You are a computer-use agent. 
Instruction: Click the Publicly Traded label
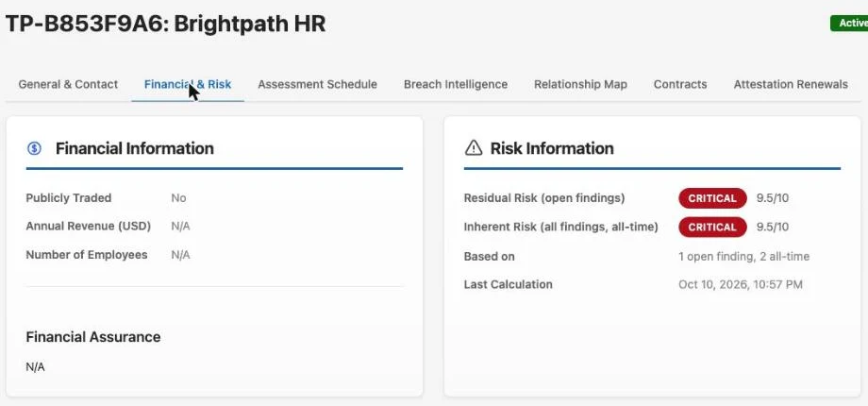[x=69, y=197]
